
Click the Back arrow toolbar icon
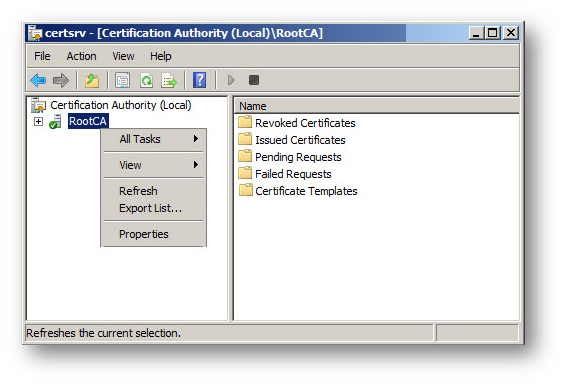coord(38,80)
